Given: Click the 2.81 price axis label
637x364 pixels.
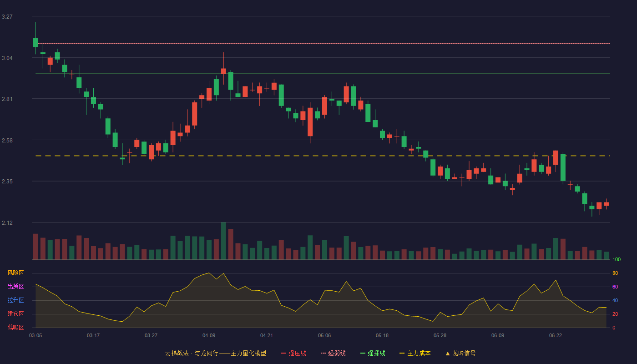Looking at the screenshot, I should (7, 99).
